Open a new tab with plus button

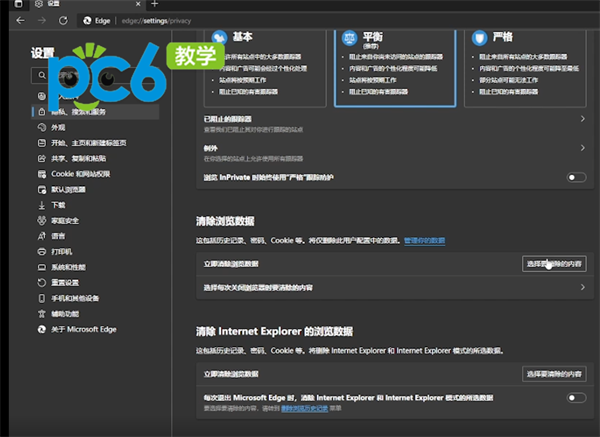tap(154, 5)
